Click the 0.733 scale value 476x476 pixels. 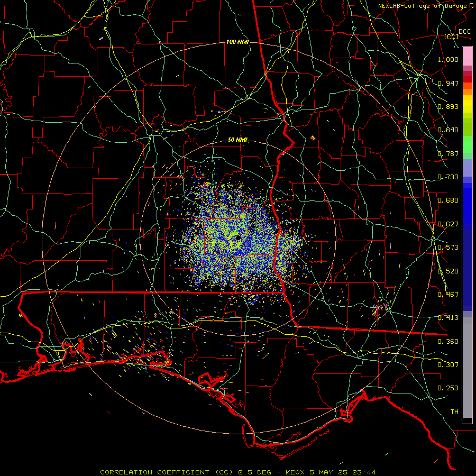coord(448,177)
